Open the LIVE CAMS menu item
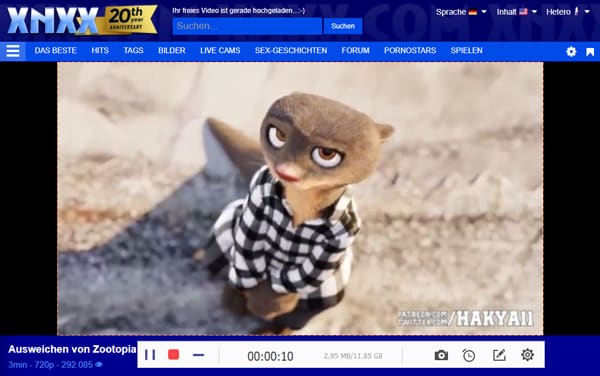The image size is (600, 376). (220, 50)
